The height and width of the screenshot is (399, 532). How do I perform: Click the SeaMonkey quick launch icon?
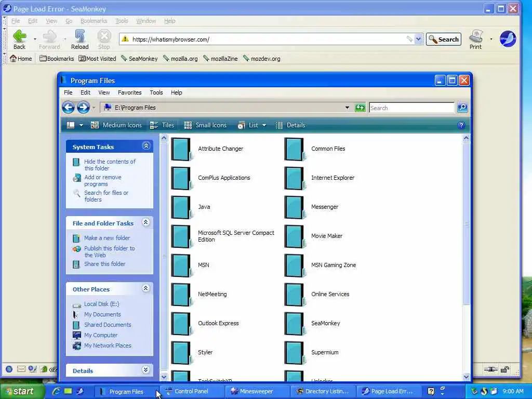(x=80, y=391)
